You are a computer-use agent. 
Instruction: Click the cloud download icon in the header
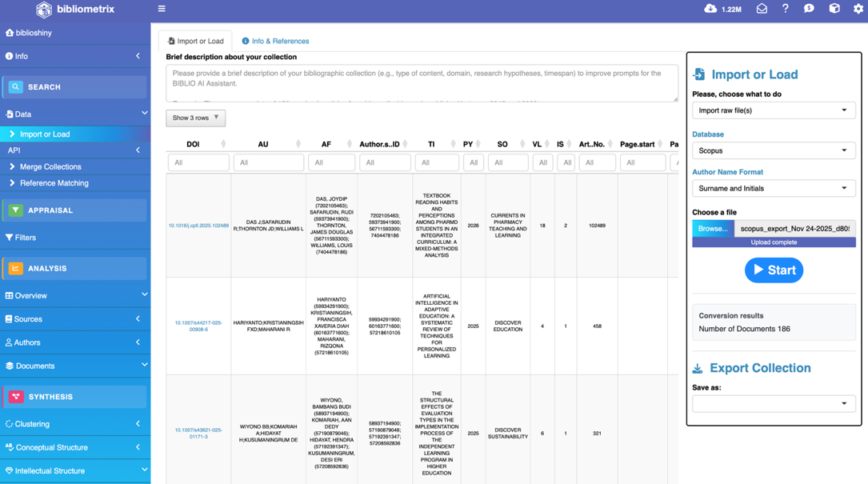point(710,8)
